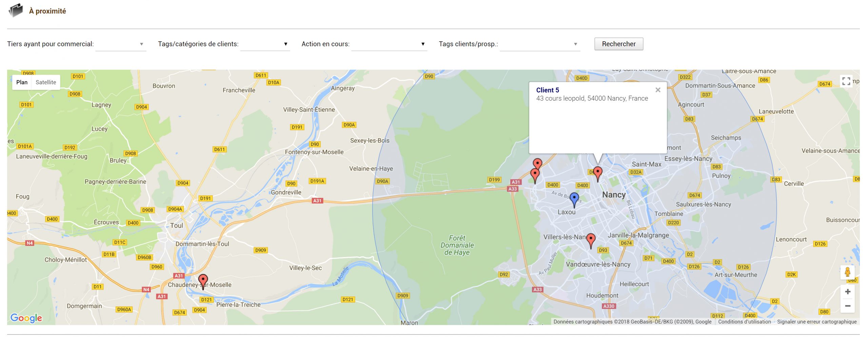Viewport: 868px width, 347px height.
Task: Expand the 'Tags/catégories de clients' dropdown
Action: click(265, 44)
